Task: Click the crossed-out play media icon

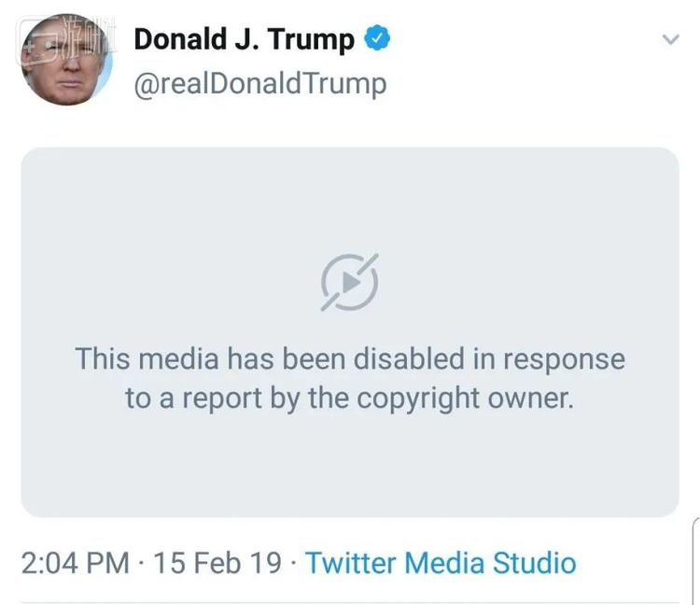Action: click(350, 281)
